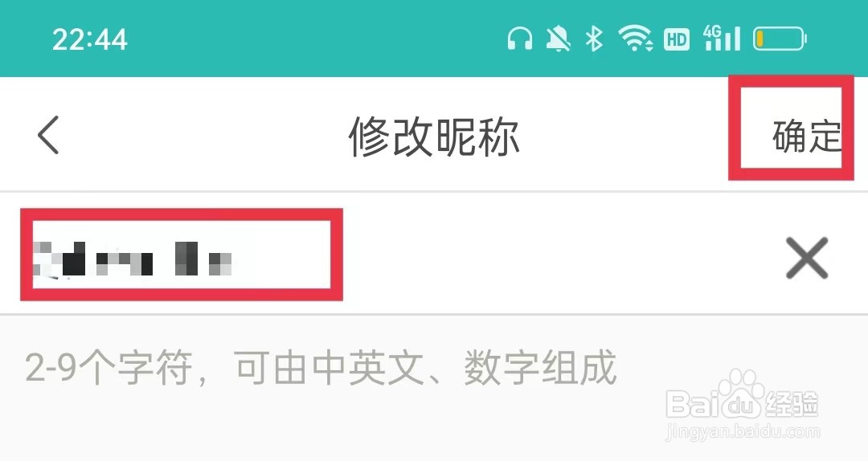Tap the 数字组成 part of hint
The height and width of the screenshot is (461, 868).
pos(540,367)
